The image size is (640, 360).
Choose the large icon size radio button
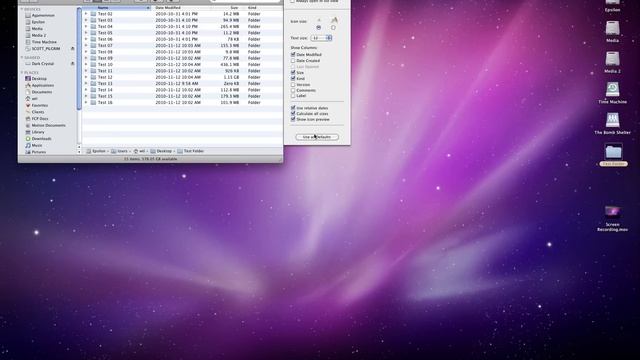(333, 27)
